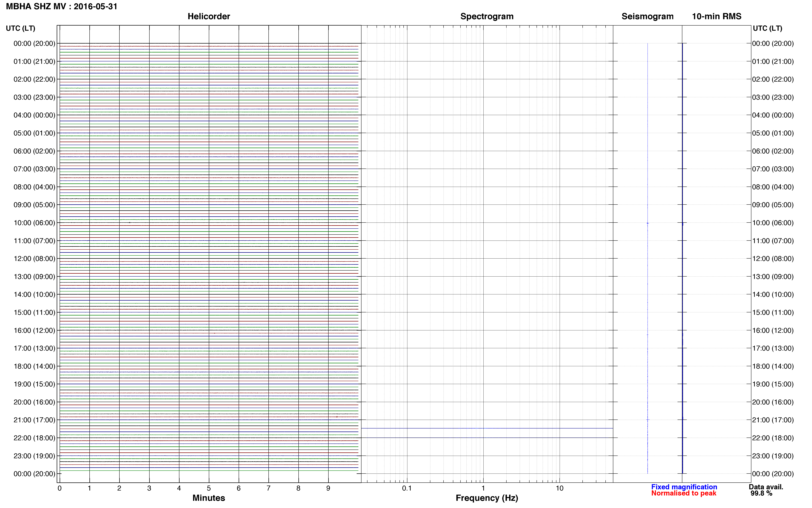
Task: Click RMS-side label '17:00 (13:00)'
Action: [x=773, y=348]
